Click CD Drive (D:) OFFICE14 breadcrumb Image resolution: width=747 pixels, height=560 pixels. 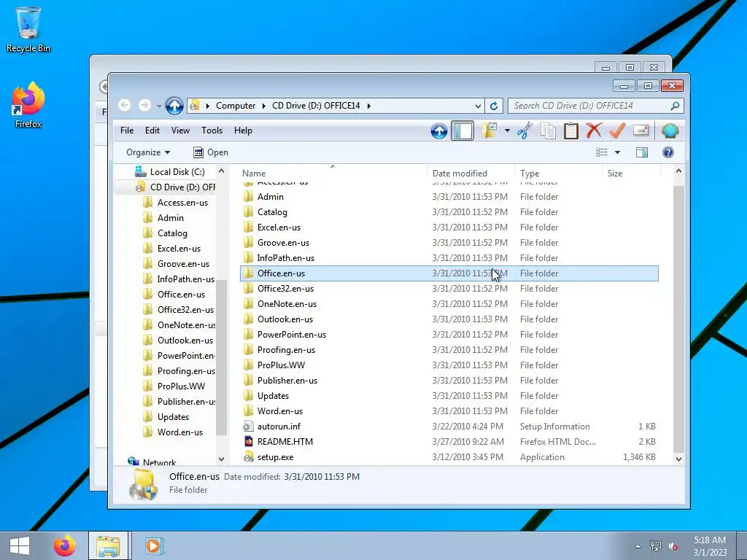pos(316,106)
